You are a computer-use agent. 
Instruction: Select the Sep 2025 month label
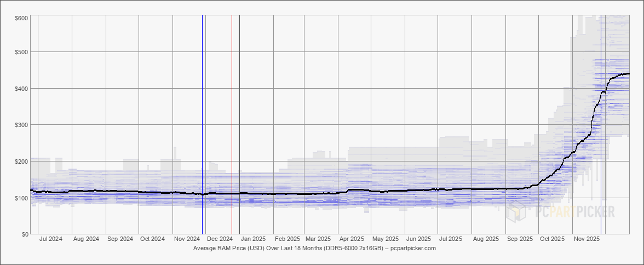click(520, 239)
